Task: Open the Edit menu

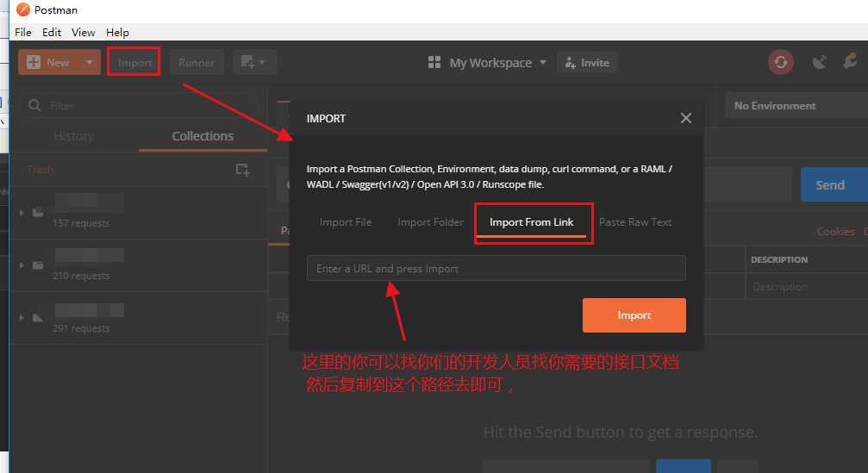Action: click(52, 32)
